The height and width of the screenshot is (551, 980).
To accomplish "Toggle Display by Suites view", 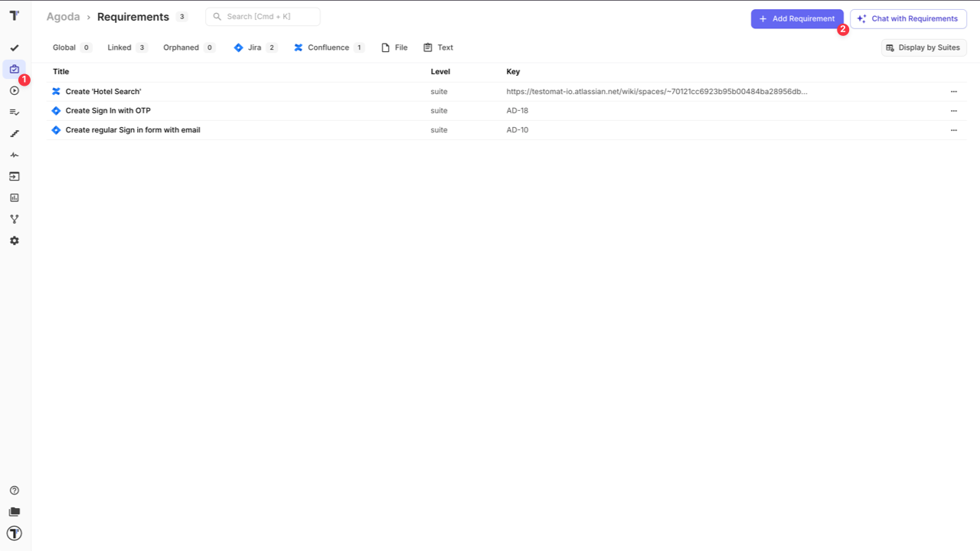I will [x=923, y=47].
